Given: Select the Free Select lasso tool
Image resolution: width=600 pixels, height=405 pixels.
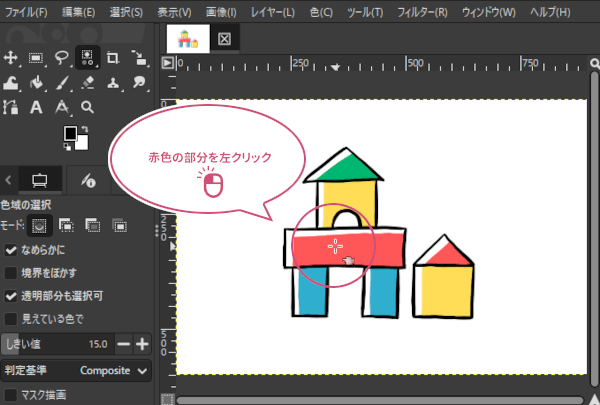Looking at the screenshot, I should point(62,58).
